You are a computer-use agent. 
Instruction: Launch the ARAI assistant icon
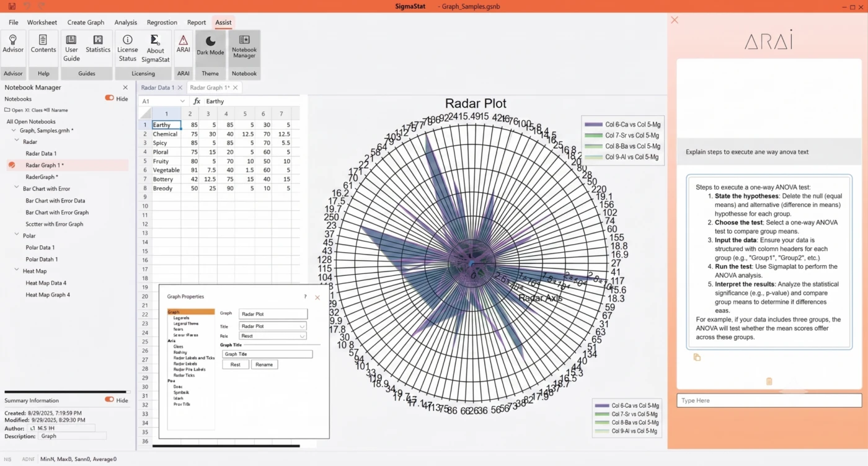pos(183,43)
